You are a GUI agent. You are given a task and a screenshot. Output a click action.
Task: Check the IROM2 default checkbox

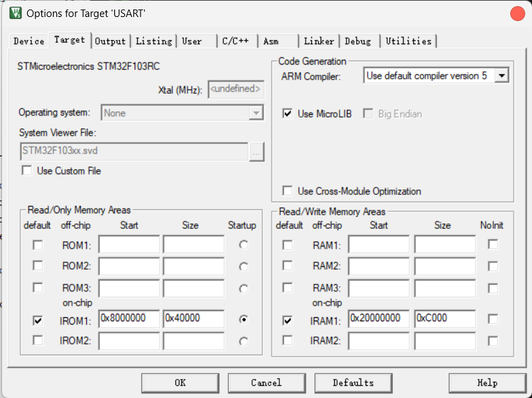(x=37, y=340)
